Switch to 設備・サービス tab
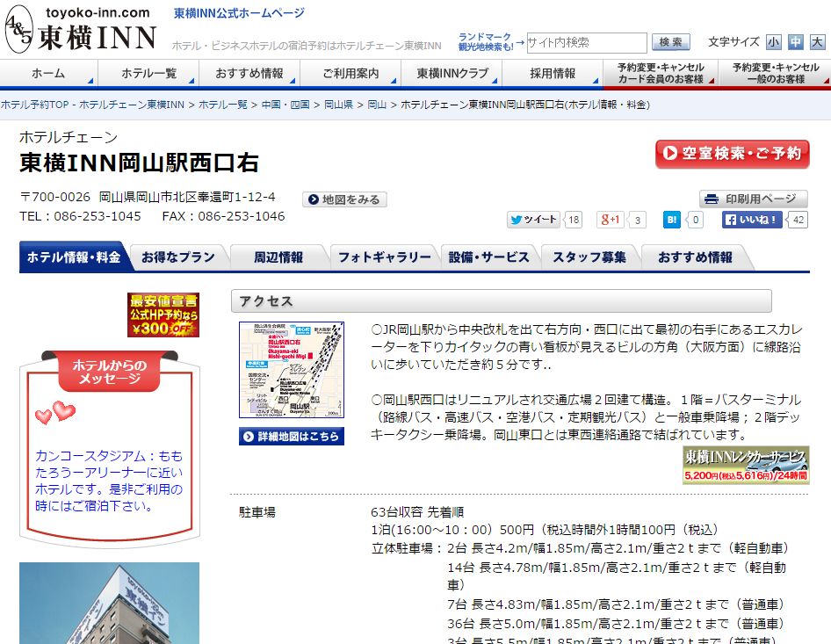The height and width of the screenshot is (644, 831). (x=488, y=257)
